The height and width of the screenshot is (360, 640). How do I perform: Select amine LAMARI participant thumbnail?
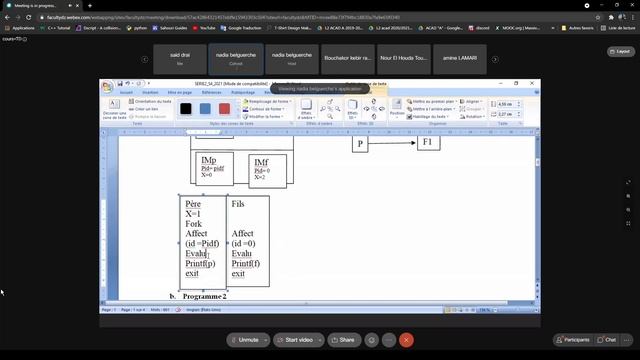click(460, 59)
